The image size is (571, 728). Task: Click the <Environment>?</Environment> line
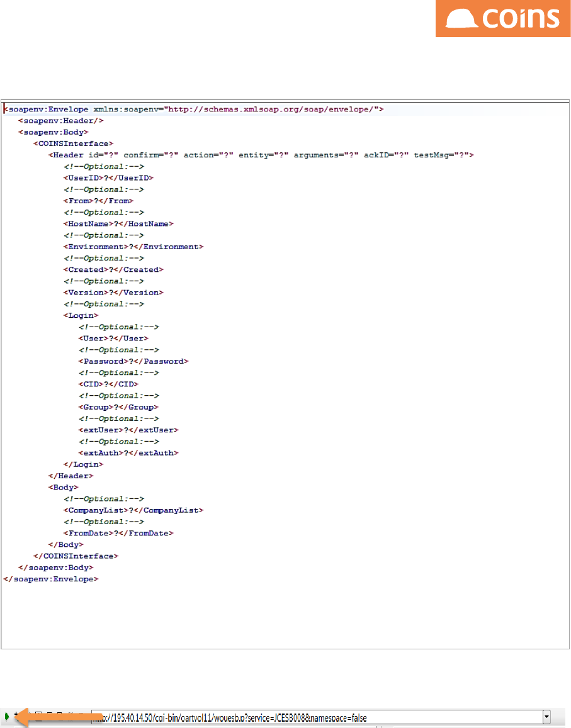[x=133, y=247]
